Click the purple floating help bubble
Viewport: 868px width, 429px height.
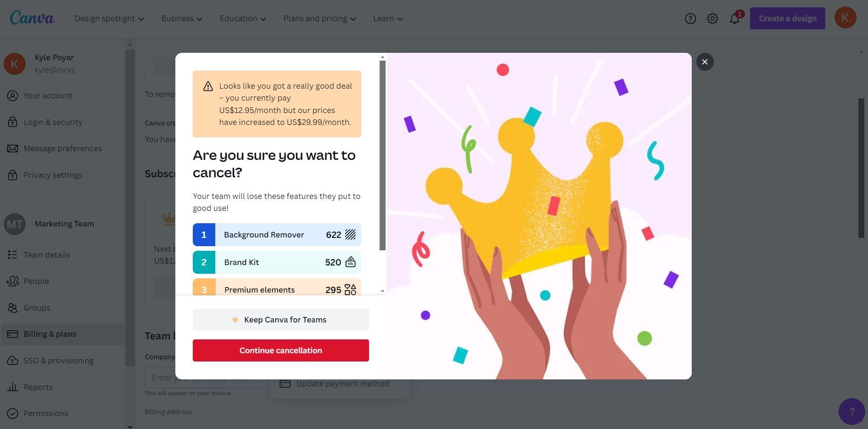(x=851, y=412)
